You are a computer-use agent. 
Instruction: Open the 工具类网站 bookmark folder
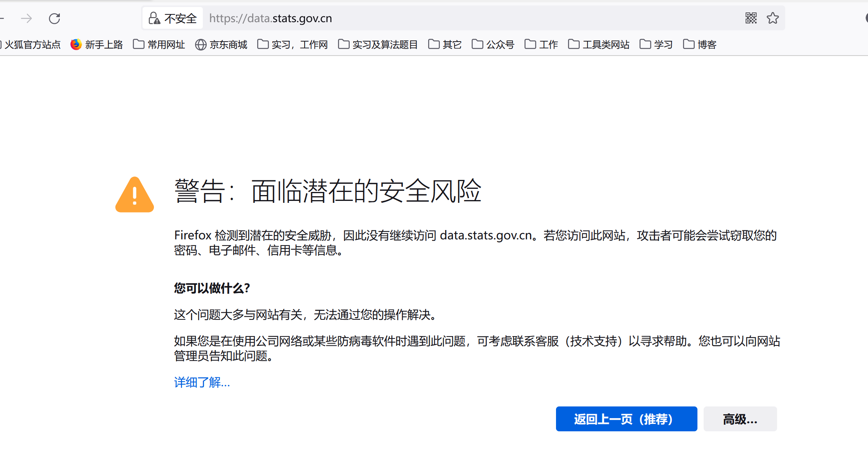(599, 45)
